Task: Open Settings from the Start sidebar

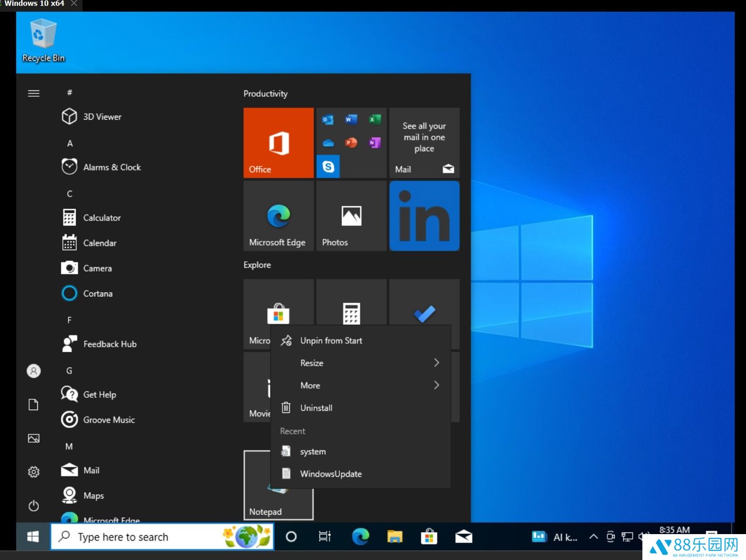Action: click(x=33, y=472)
